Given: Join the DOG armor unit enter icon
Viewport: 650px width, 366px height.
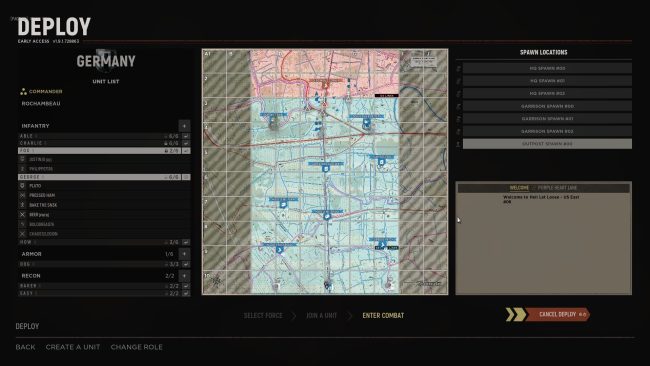Looking at the screenshot, I should 186,264.
